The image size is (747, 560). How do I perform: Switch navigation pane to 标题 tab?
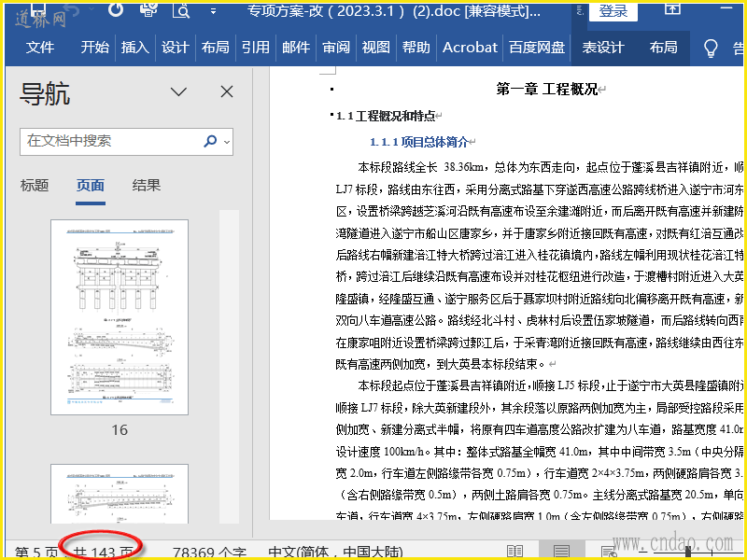[35, 185]
